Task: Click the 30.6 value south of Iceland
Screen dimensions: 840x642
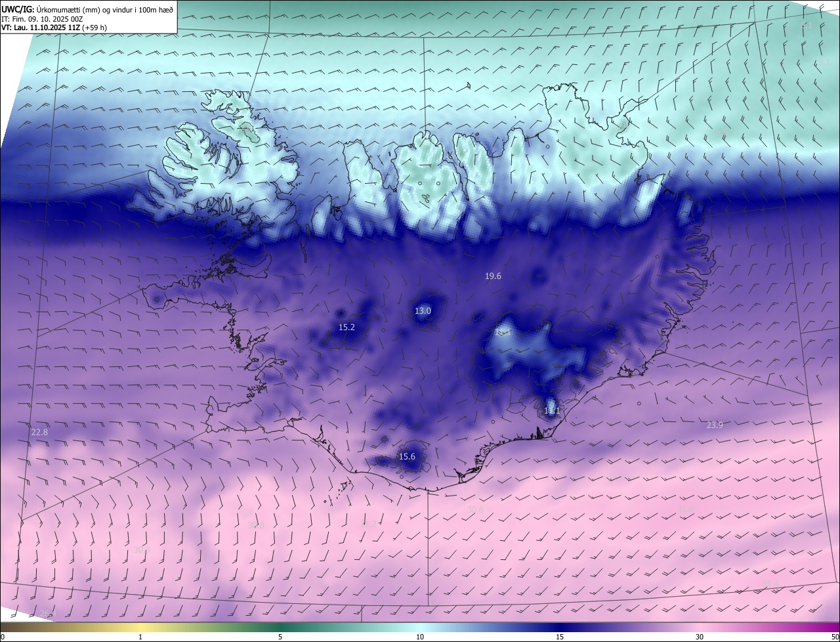Action: coord(475,509)
